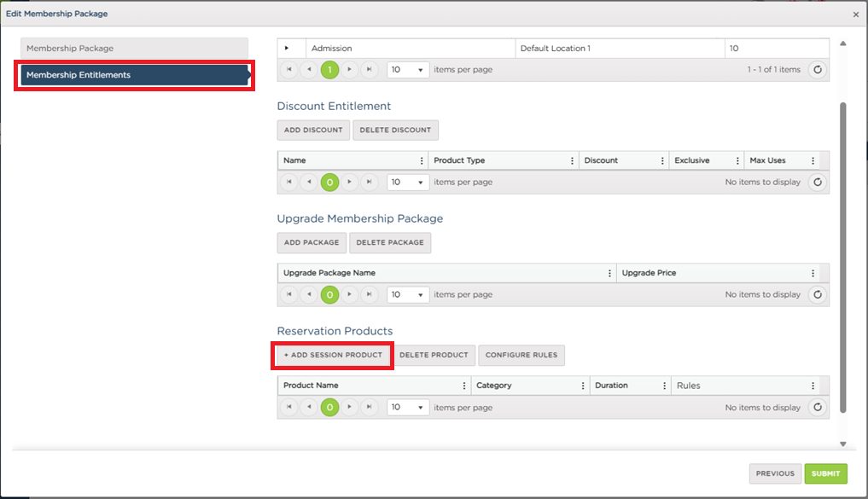The width and height of the screenshot is (868, 499).
Task: Sort by Upgrade Price column header
Action: pos(649,273)
